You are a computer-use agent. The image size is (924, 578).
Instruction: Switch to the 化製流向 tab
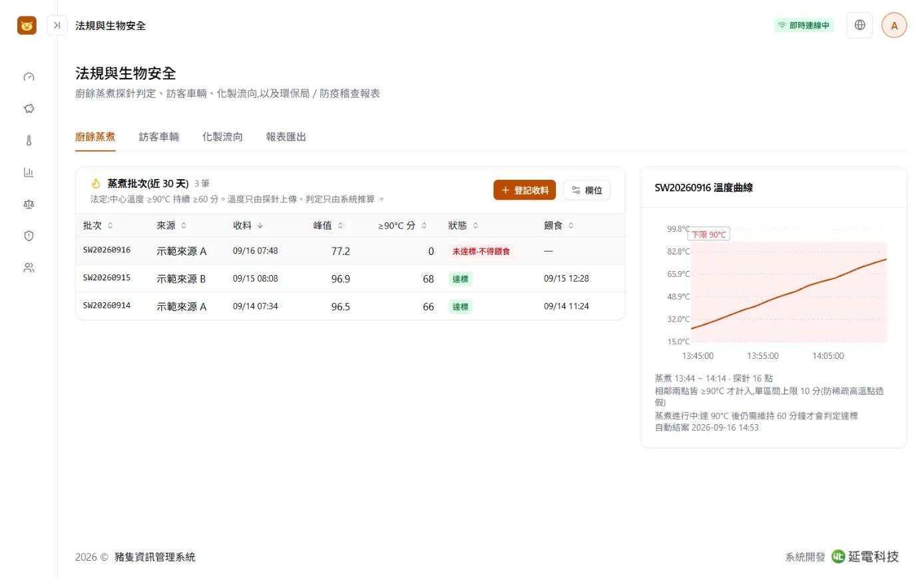222,137
